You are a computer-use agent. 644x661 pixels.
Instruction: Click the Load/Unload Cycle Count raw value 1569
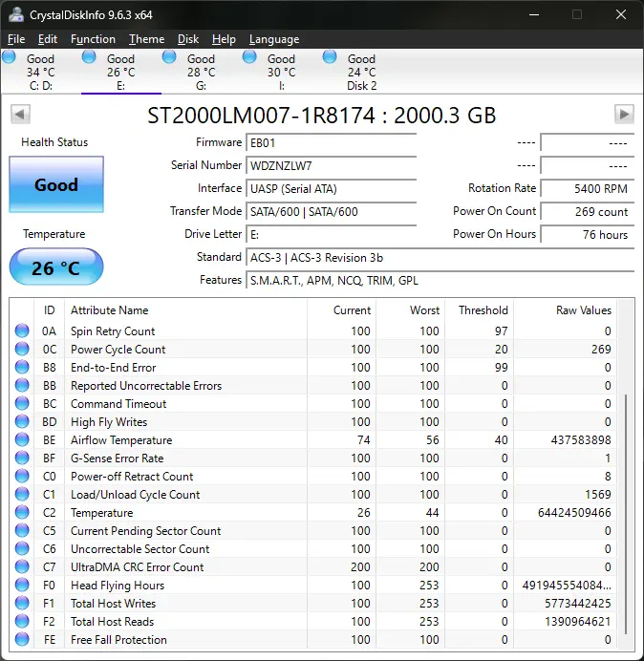coord(598,495)
